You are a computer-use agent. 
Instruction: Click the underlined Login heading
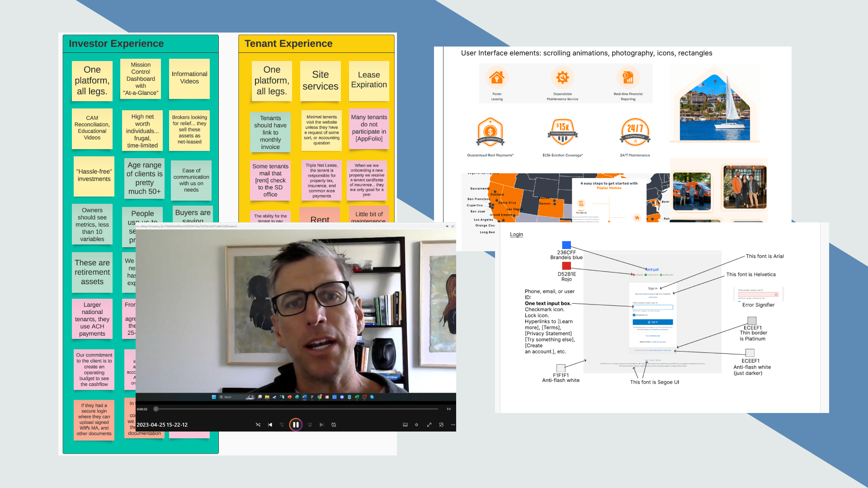point(516,234)
